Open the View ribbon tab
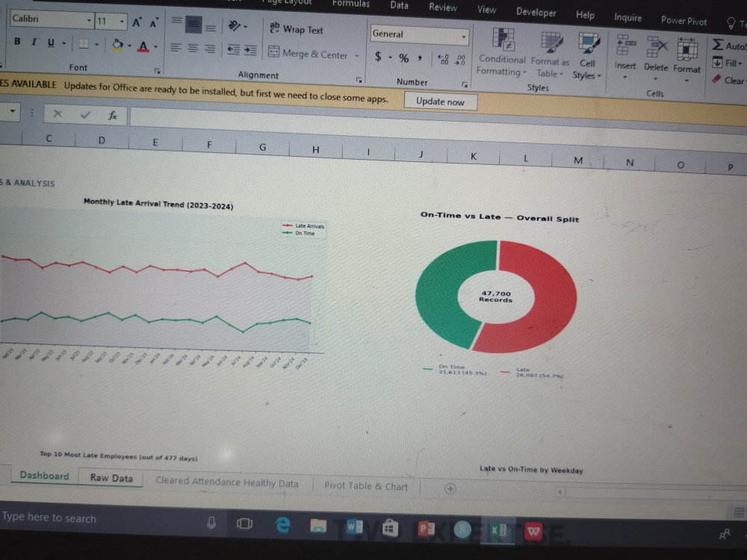 click(x=486, y=10)
